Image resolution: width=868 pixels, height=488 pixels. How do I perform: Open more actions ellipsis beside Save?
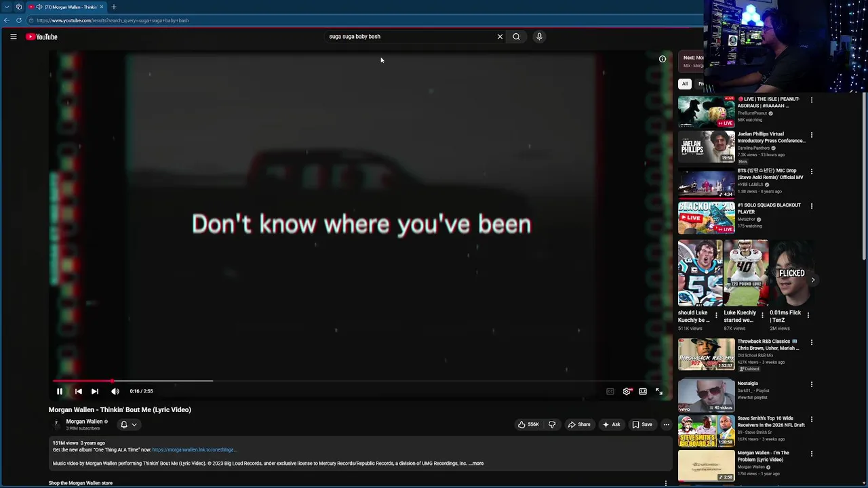tap(667, 424)
